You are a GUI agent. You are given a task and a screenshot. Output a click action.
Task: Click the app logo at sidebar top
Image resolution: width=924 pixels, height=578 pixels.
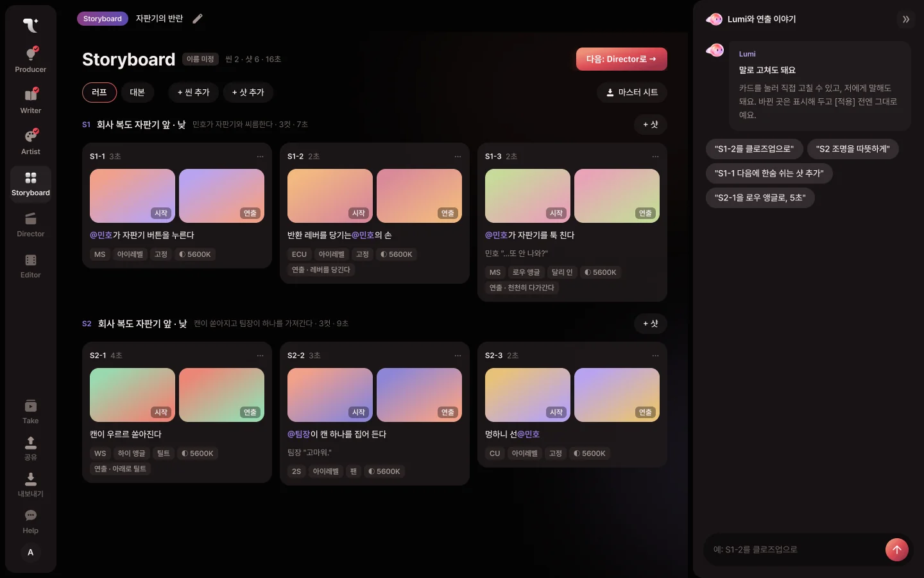[31, 24]
